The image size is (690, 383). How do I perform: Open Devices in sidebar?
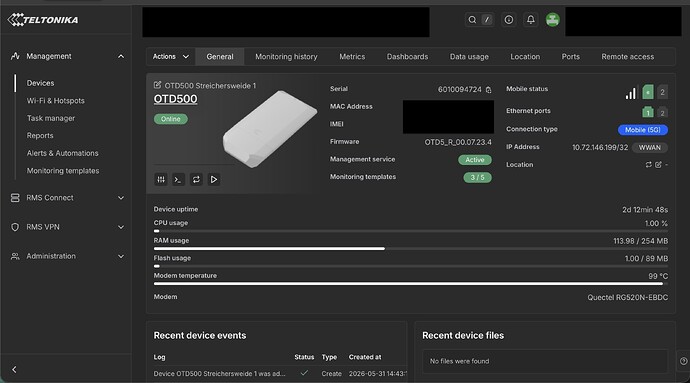(x=40, y=83)
